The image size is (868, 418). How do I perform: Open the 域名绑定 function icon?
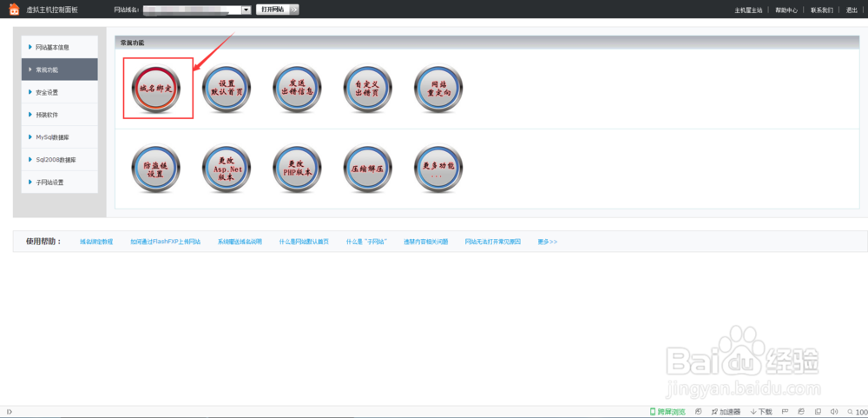pos(156,88)
